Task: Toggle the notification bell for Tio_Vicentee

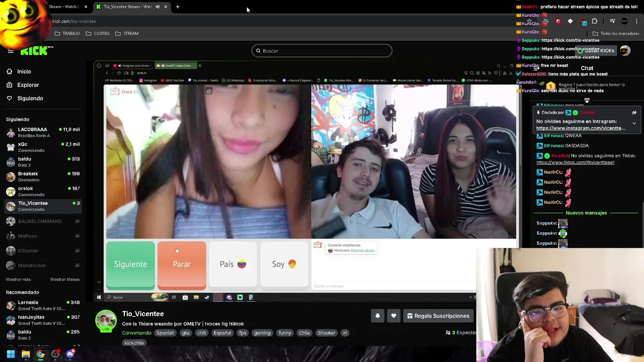Action: pyautogui.click(x=377, y=316)
